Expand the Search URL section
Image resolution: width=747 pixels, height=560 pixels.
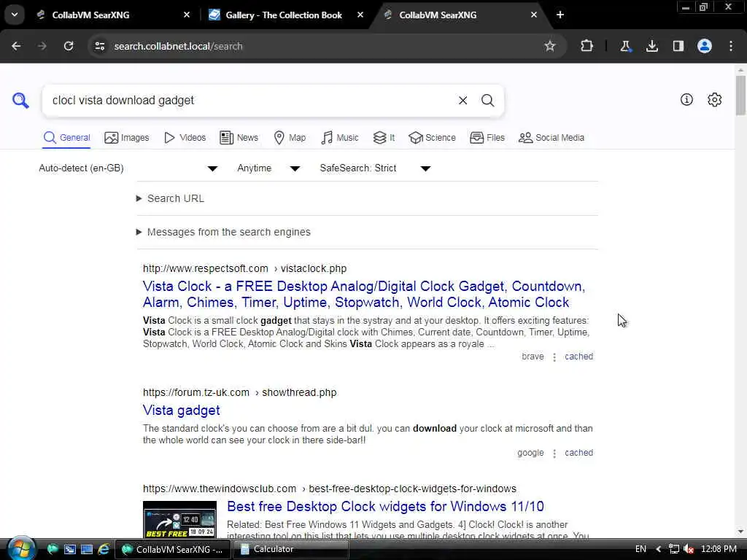(x=170, y=198)
